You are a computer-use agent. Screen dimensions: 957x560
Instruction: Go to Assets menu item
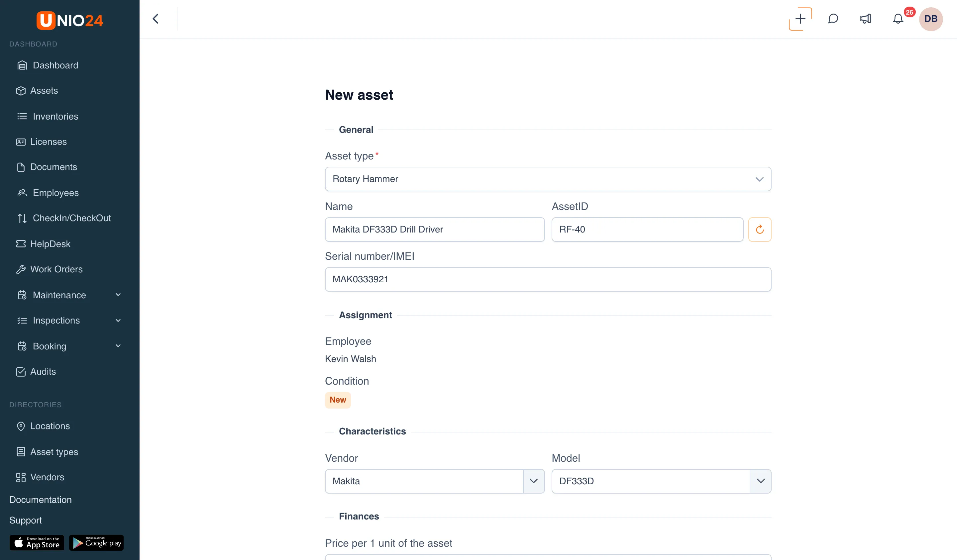click(44, 91)
